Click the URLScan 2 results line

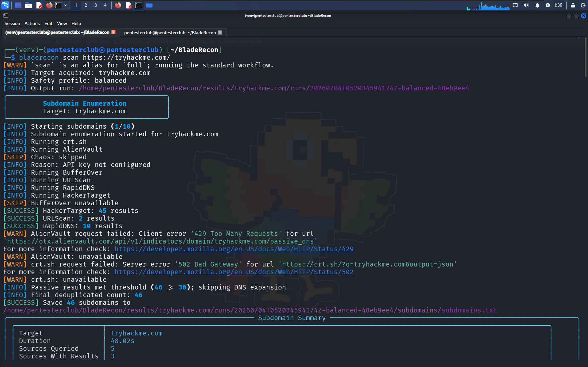pos(59,218)
